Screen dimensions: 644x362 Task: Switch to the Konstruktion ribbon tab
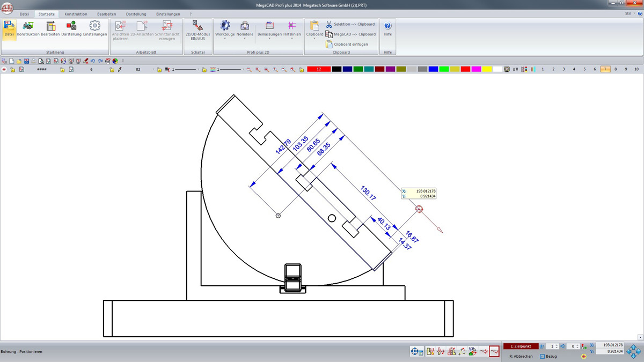pos(76,14)
